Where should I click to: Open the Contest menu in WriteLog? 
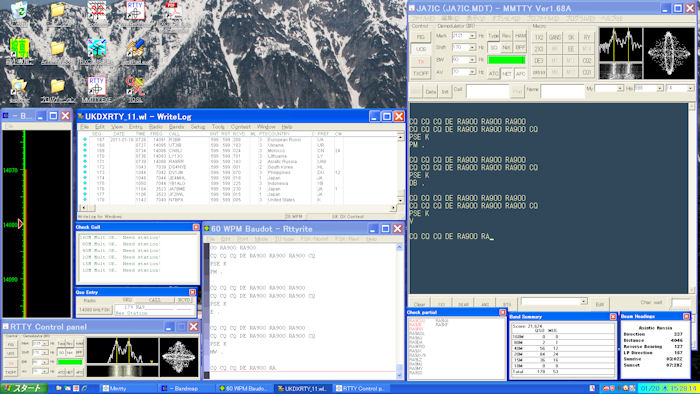pyautogui.click(x=241, y=127)
